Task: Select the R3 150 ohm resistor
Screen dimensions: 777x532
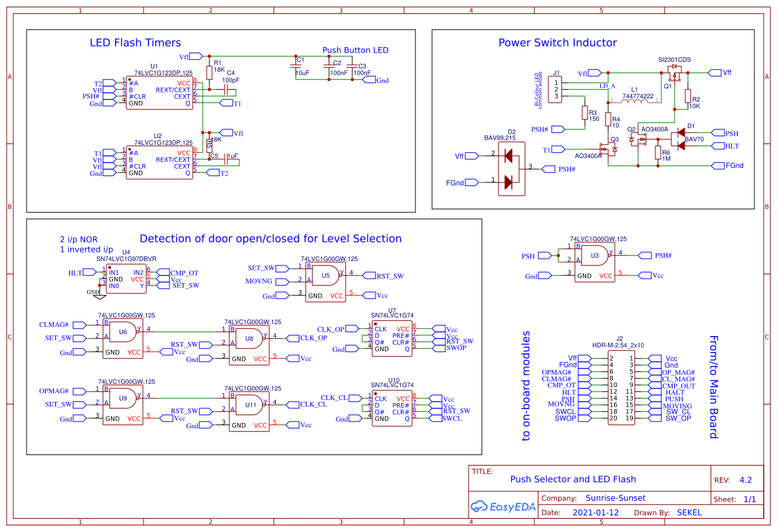Action: (x=585, y=112)
